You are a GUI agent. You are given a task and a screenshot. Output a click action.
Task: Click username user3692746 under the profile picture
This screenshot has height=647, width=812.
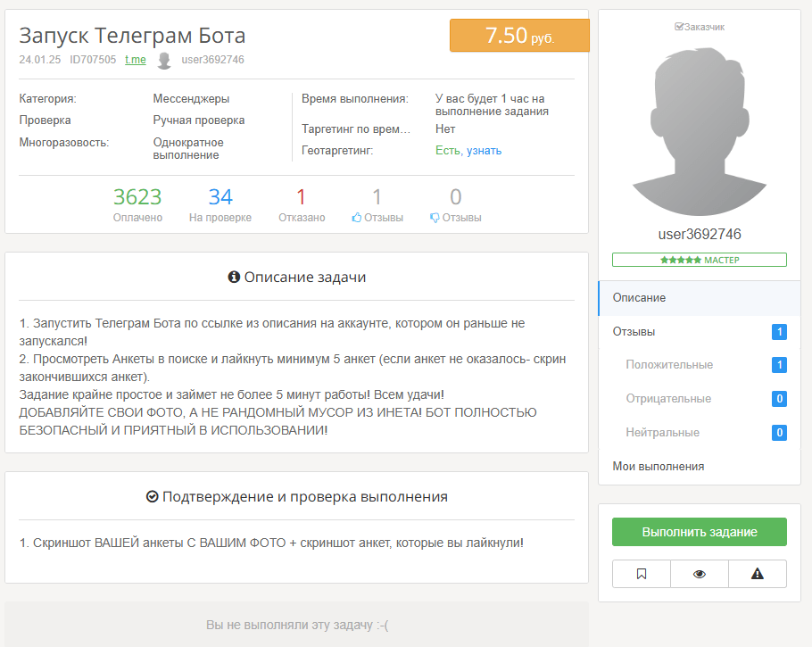click(699, 234)
